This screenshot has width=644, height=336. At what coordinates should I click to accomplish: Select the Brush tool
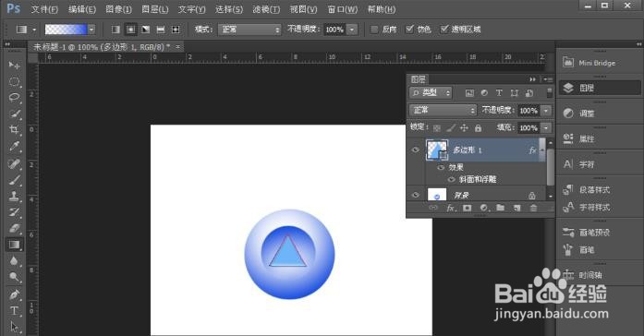click(14, 180)
